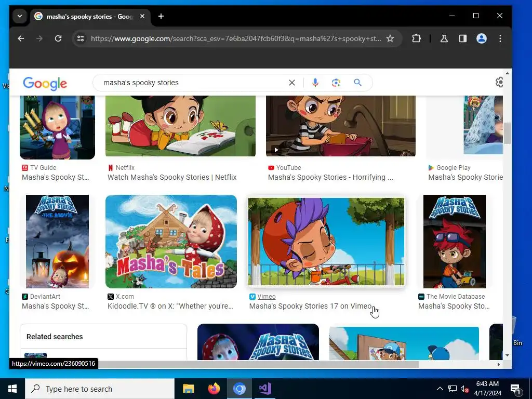Viewport: 532px width, 399px height.
Task: Open The Movie Database poster thumbnail
Action: click(454, 242)
